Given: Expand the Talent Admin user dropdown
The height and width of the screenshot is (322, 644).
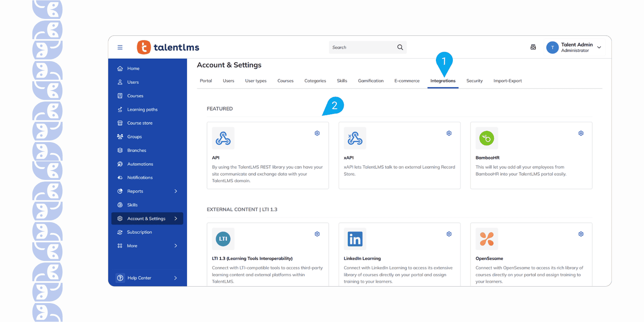Looking at the screenshot, I should click(599, 47).
